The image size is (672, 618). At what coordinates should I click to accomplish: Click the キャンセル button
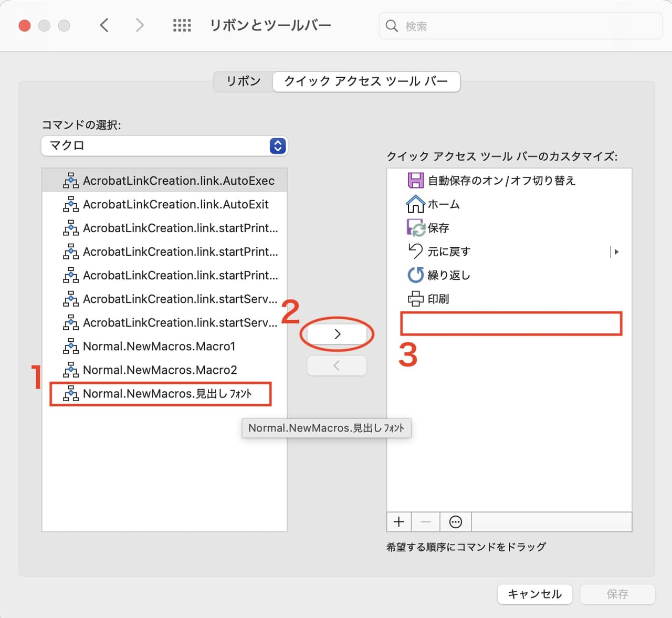point(534,594)
